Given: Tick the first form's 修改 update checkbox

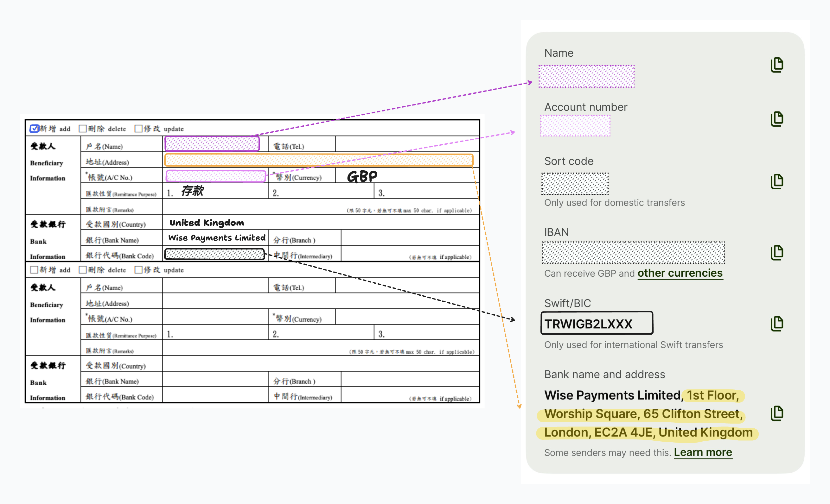Looking at the screenshot, I should (x=138, y=129).
